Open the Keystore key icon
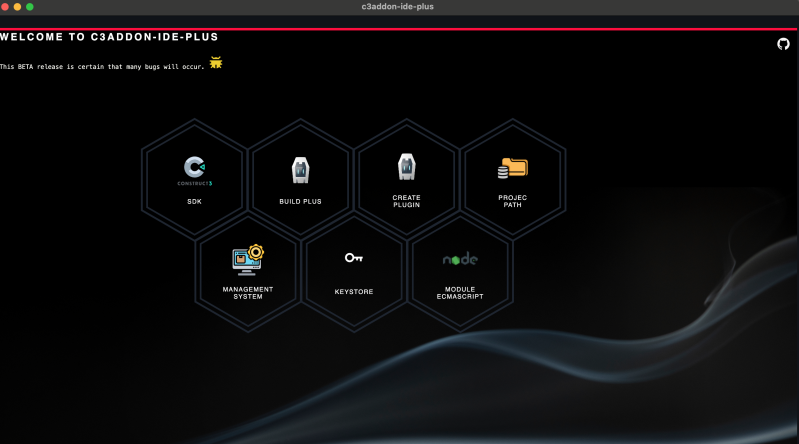 tap(354, 258)
